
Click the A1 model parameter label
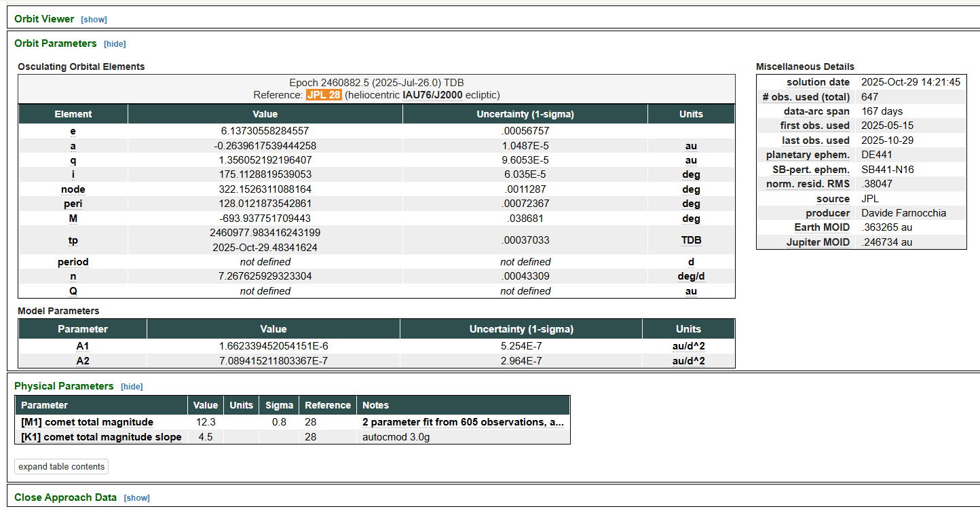(82, 346)
